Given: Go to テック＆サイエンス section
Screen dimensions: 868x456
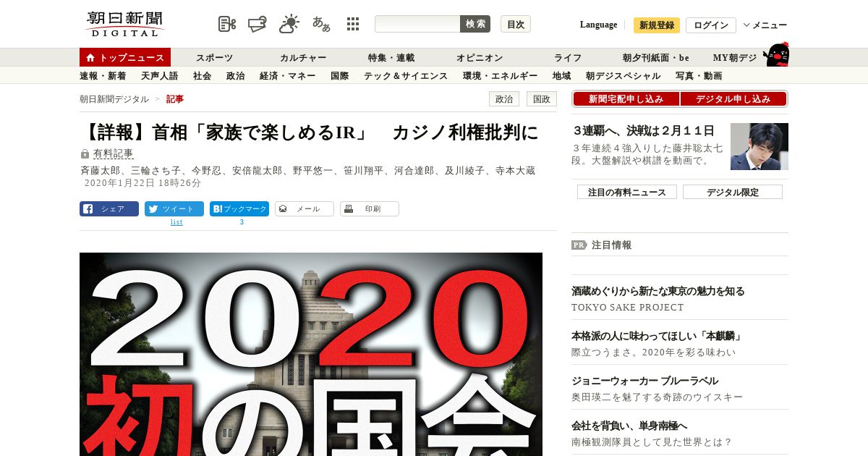Looking at the screenshot, I should [406, 76].
